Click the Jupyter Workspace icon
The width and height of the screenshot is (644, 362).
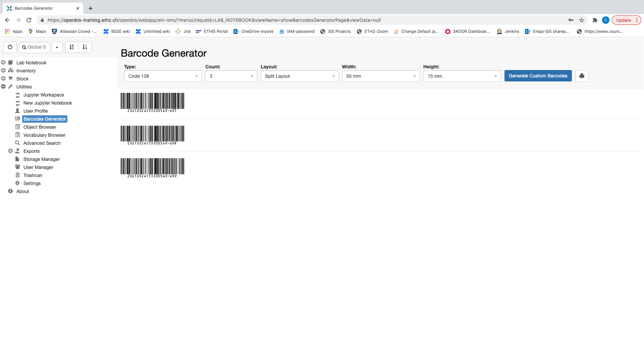tap(18, 95)
